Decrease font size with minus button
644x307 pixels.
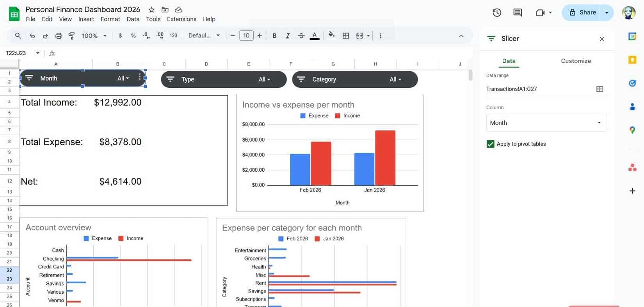click(233, 35)
